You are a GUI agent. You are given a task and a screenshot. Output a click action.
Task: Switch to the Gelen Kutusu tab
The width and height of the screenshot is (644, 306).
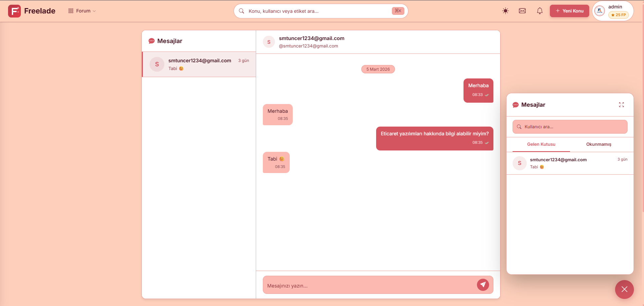point(541,144)
